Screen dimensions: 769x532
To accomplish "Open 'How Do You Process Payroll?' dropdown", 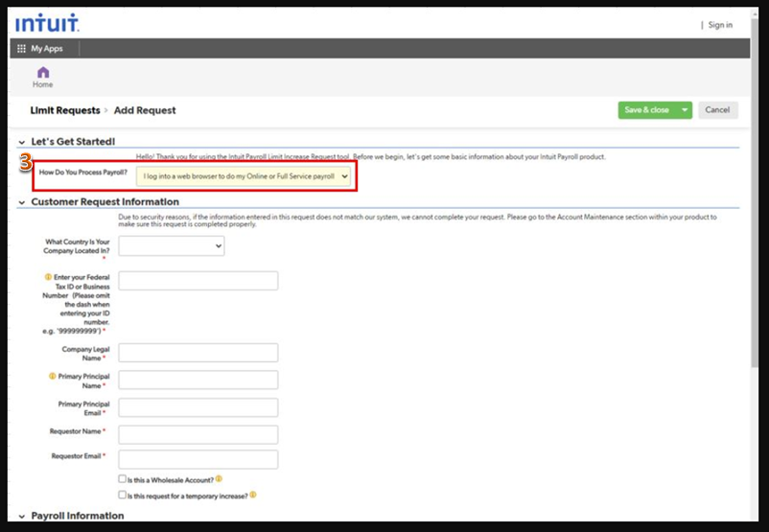I will point(244,176).
